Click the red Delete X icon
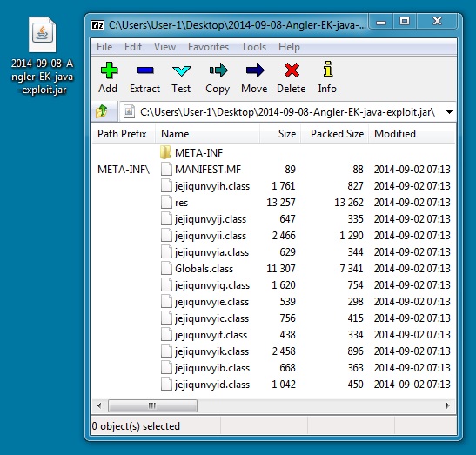 (292, 70)
